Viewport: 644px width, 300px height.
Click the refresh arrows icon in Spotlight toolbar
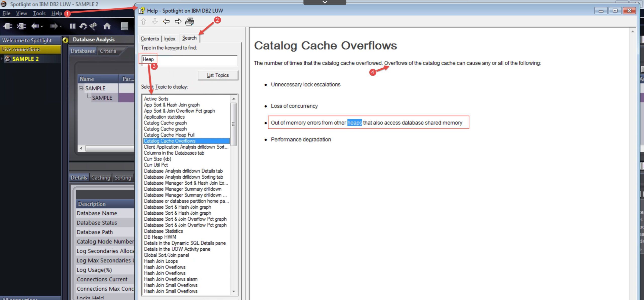(83, 26)
